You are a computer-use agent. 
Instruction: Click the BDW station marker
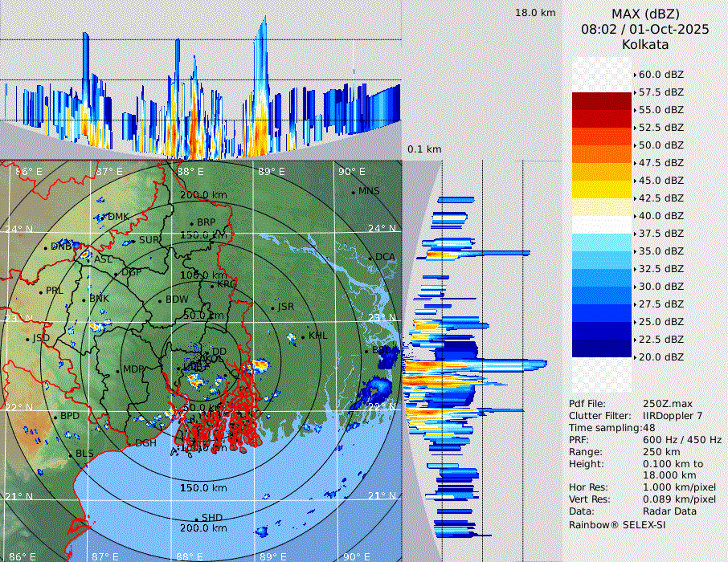tap(161, 300)
